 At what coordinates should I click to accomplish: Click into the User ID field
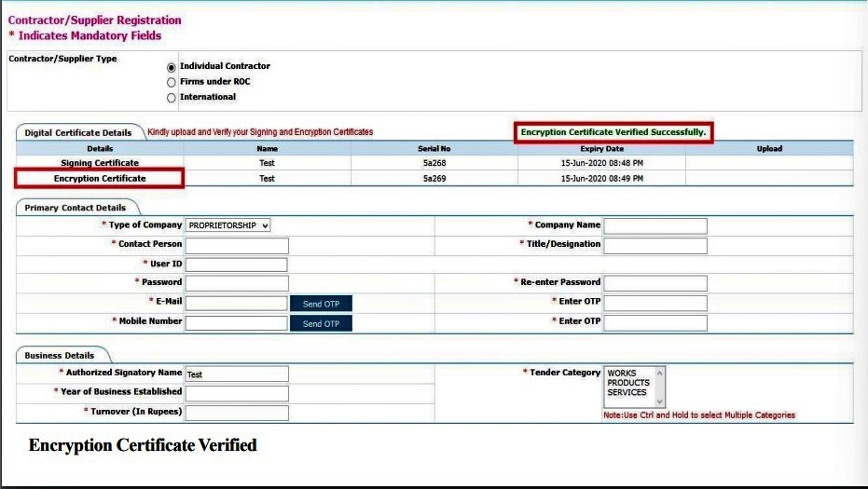pos(237,265)
